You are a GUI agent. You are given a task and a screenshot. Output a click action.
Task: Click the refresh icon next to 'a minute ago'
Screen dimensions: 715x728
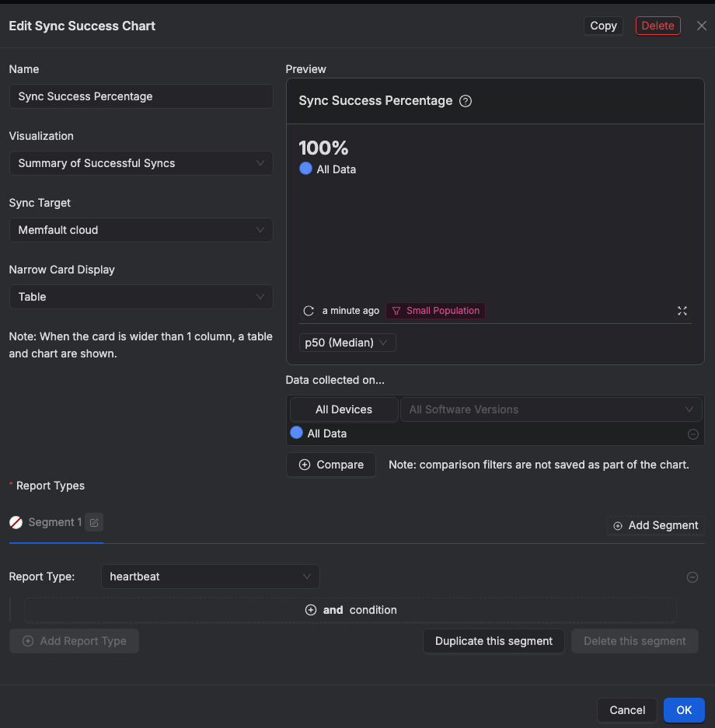point(309,311)
